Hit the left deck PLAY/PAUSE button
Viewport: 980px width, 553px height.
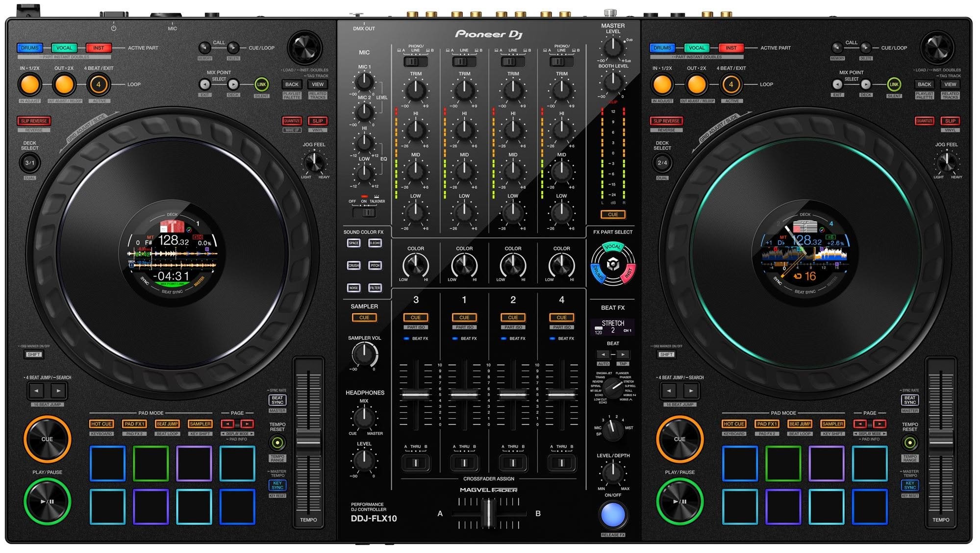tap(47, 501)
